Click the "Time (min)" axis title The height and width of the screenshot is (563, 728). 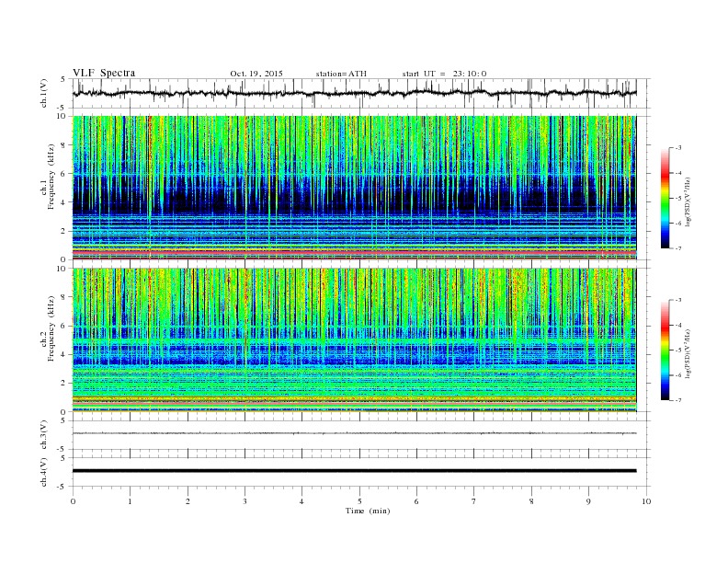click(368, 511)
